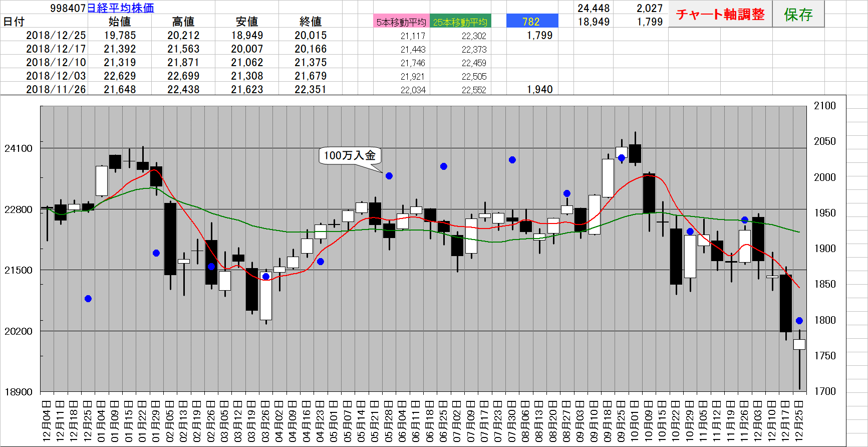Click the 2100 secondary axis label
The image size is (868, 447).
[x=825, y=106]
